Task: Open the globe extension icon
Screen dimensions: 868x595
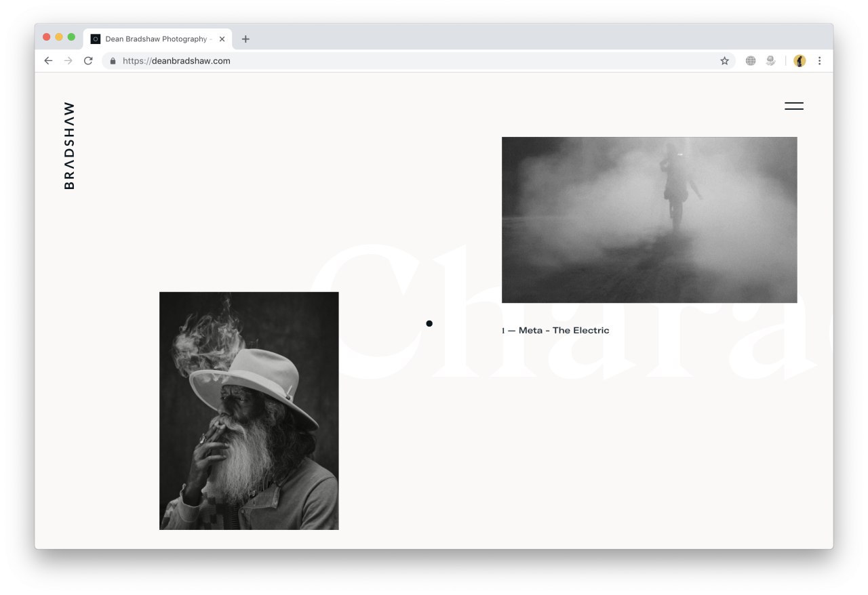Action: 751,61
